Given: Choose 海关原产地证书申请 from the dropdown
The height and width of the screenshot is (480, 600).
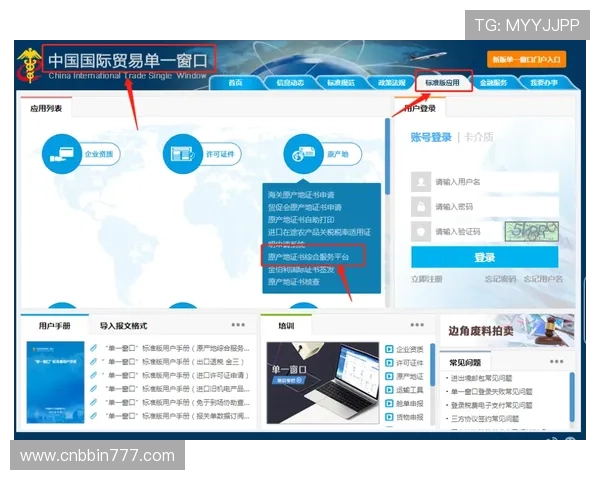Looking at the screenshot, I should coord(301,195).
